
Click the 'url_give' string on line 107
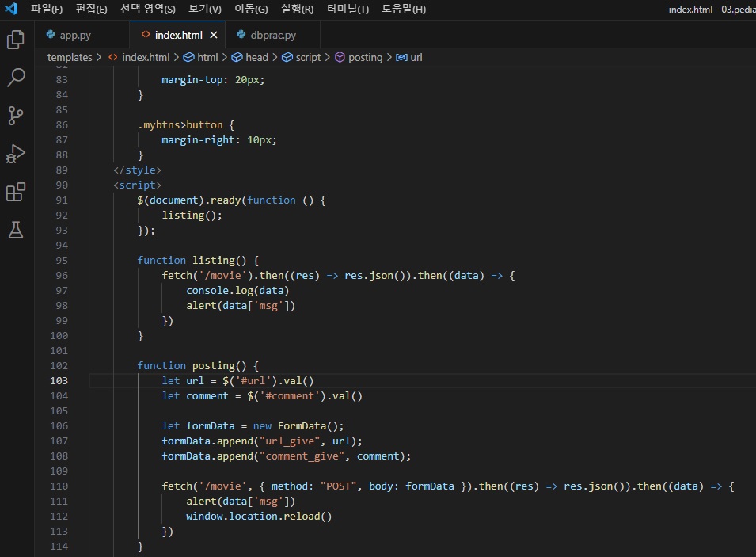tap(289, 441)
